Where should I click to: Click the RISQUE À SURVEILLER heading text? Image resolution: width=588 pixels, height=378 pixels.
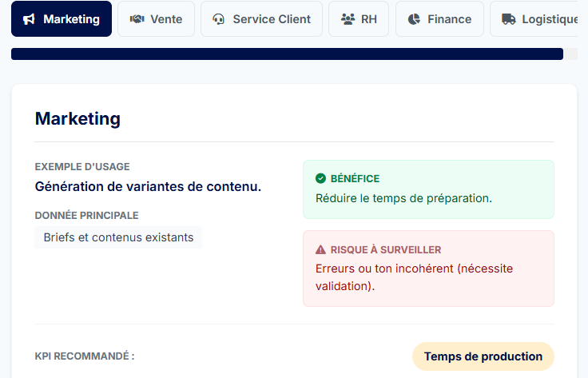(386, 250)
